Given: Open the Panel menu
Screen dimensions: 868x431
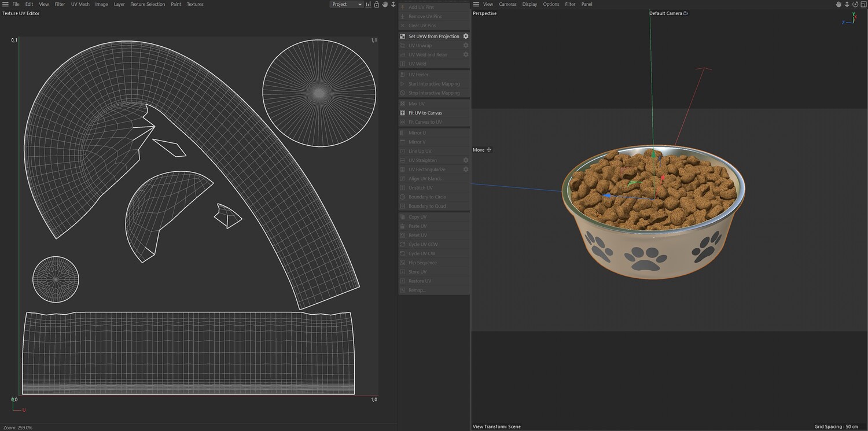Looking at the screenshot, I should [x=587, y=4].
